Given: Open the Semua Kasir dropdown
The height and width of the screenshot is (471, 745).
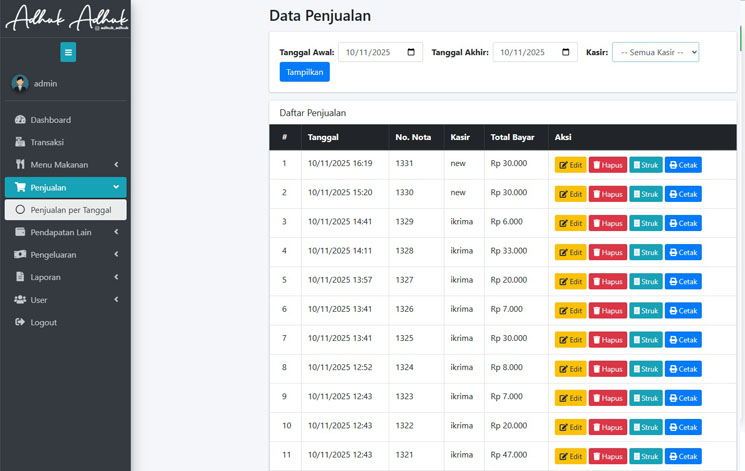Looking at the screenshot, I should click(655, 52).
